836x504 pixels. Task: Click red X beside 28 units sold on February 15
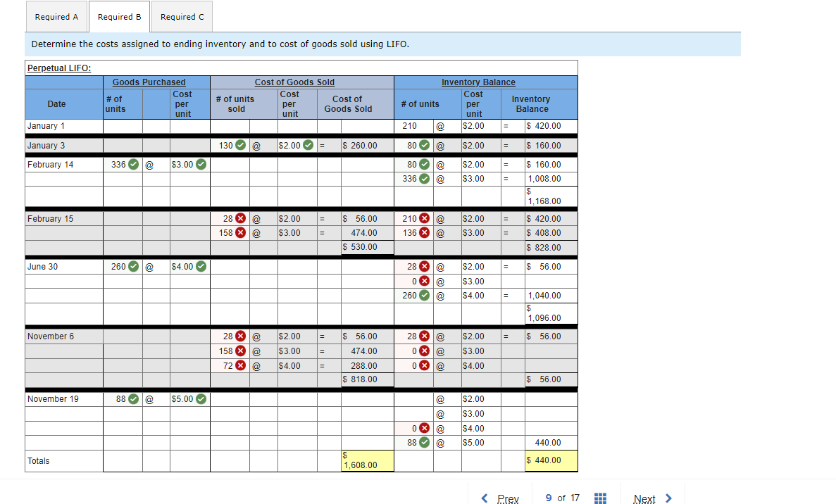pyautogui.click(x=240, y=218)
